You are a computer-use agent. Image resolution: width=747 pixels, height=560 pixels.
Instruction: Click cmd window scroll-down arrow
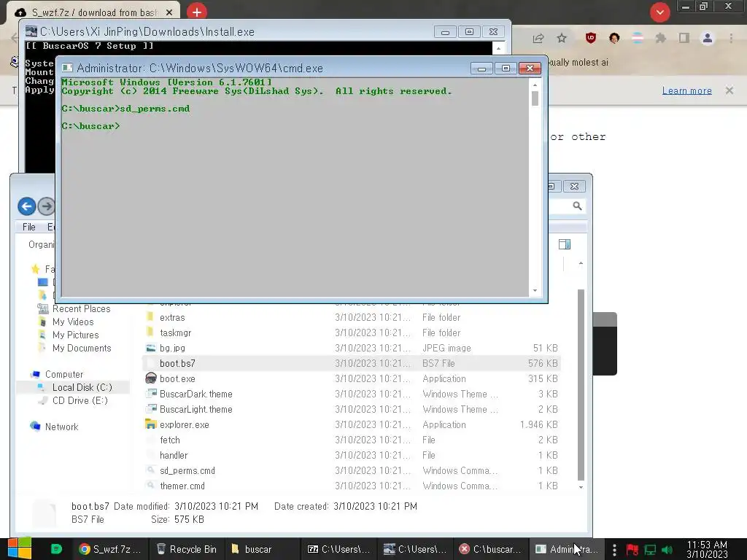pos(535,290)
